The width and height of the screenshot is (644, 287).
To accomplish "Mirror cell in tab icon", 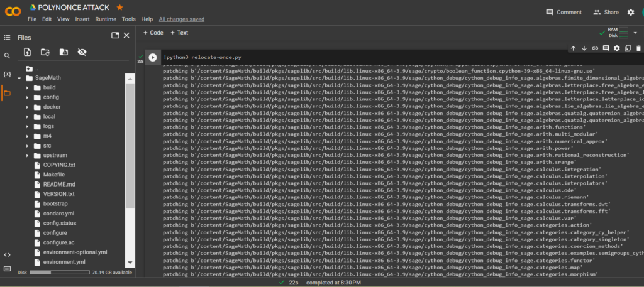I will pyautogui.click(x=628, y=48).
